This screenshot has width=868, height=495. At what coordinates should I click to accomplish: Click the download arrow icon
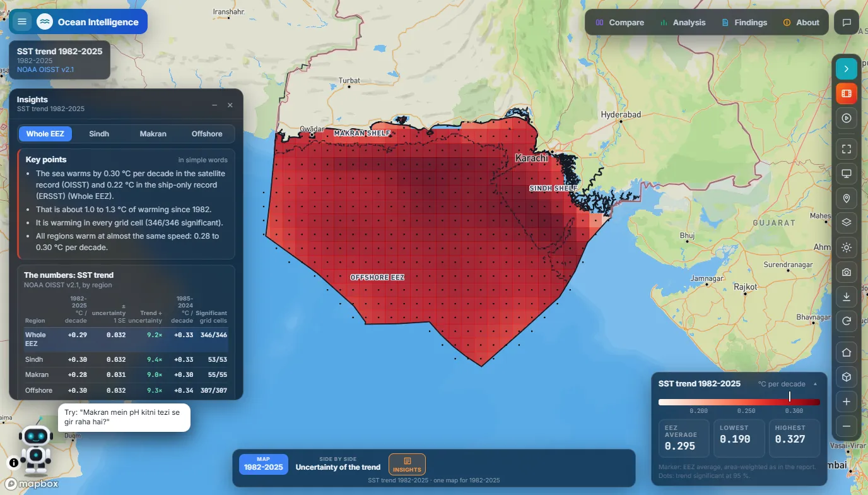[847, 297]
